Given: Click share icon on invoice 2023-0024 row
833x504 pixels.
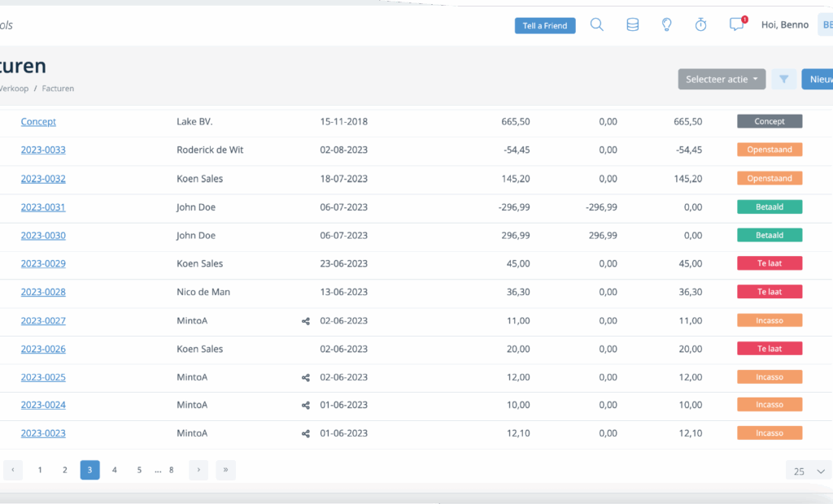Looking at the screenshot, I should pyautogui.click(x=306, y=405).
